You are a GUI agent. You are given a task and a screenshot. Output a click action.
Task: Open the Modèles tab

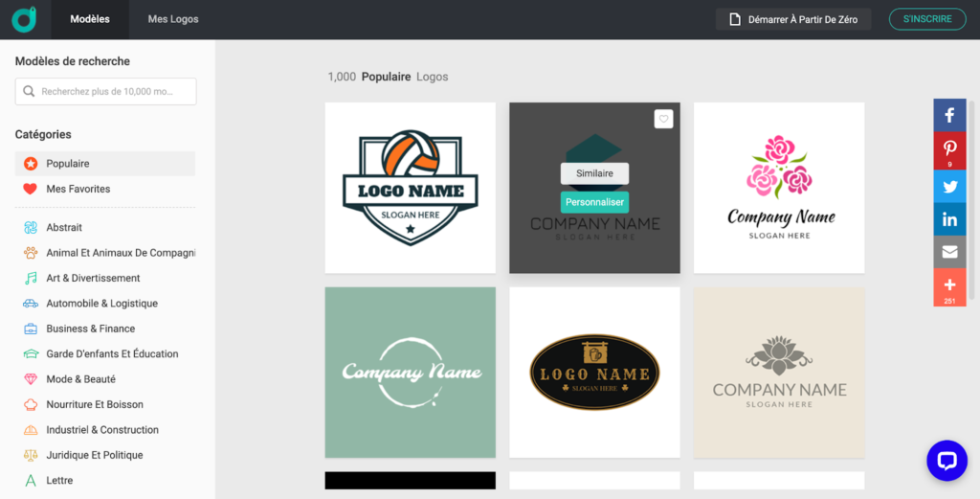(90, 19)
